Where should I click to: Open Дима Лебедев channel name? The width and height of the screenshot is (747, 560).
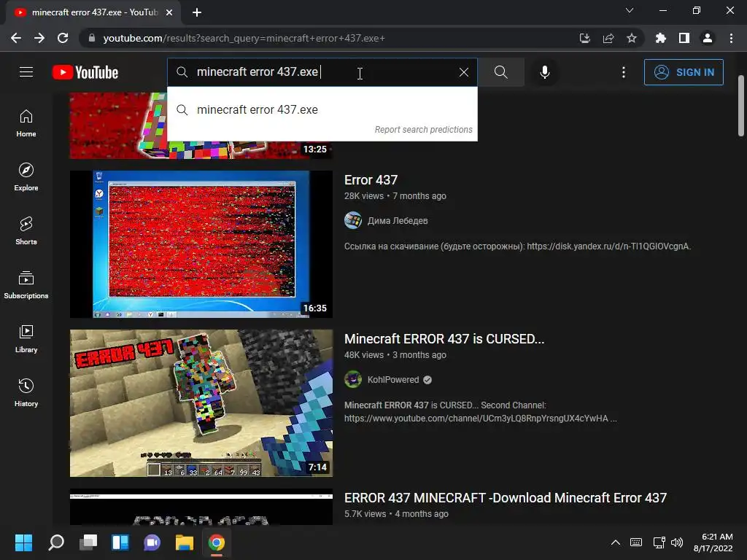398,220
